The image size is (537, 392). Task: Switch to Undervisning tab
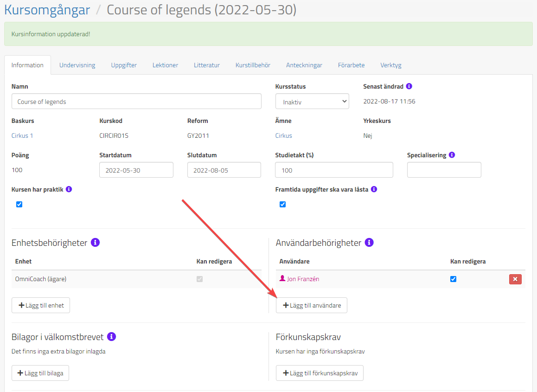(x=77, y=65)
